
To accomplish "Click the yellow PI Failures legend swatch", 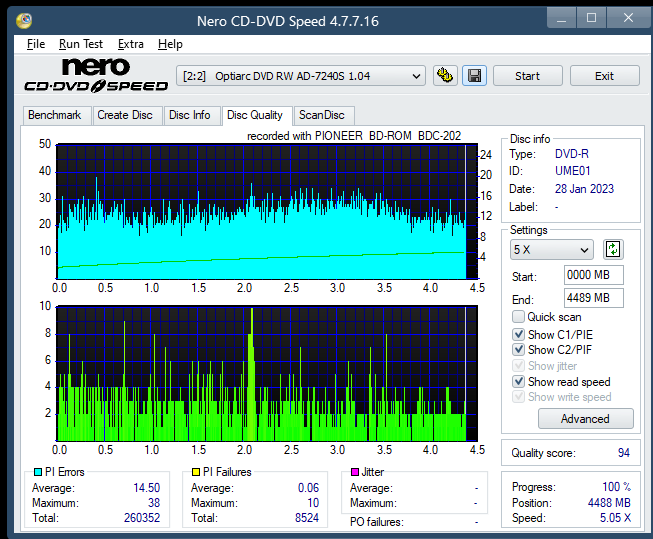I will coord(196,472).
